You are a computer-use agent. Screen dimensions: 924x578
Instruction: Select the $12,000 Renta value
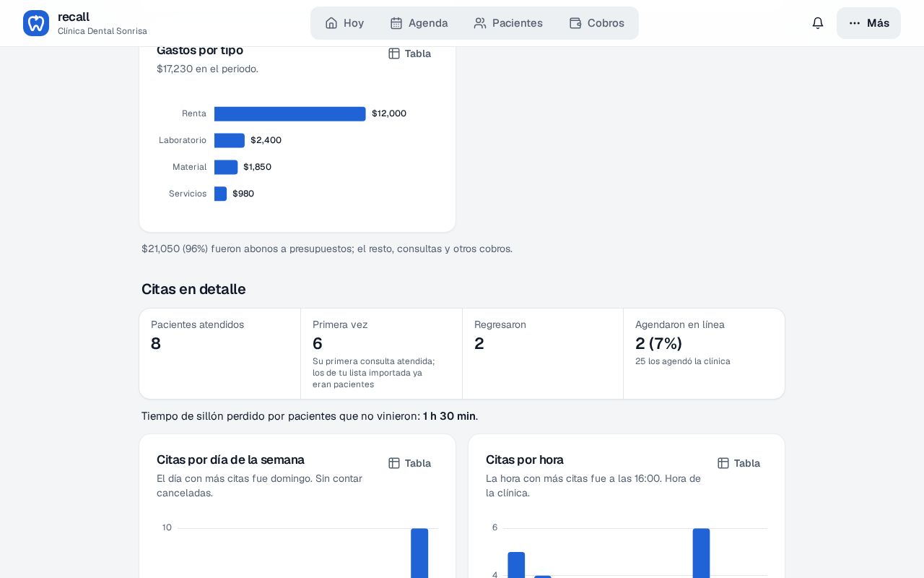click(389, 113)
